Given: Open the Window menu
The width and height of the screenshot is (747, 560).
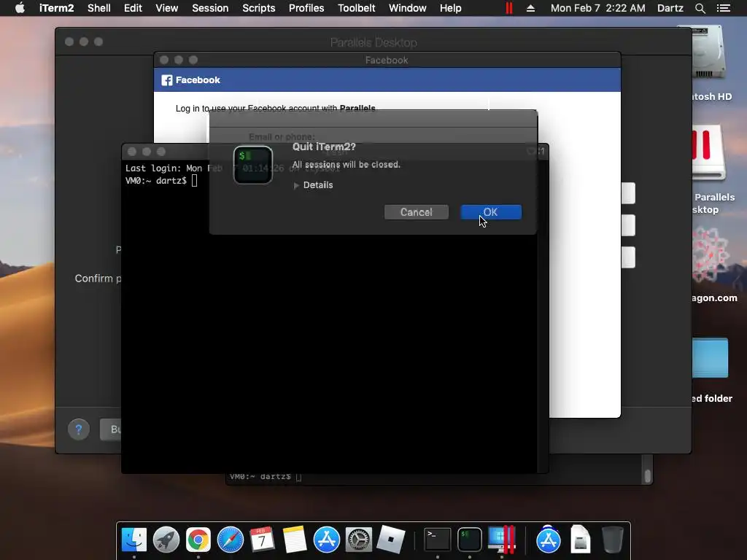Looking at the screenshot, I should click(x=407, y=8).
